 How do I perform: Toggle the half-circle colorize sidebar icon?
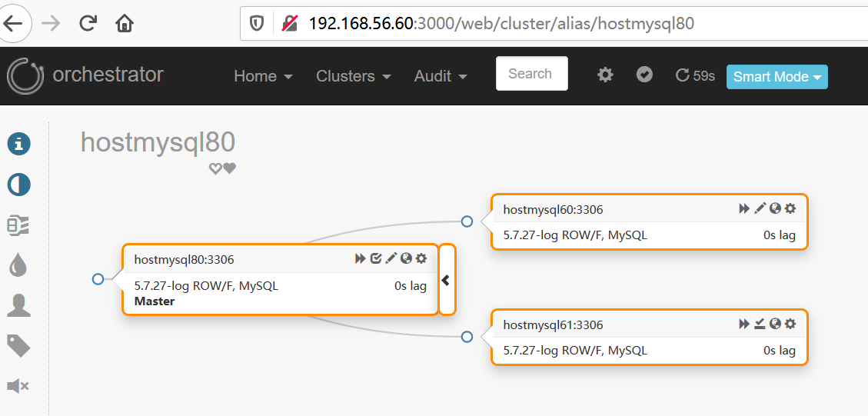18,185
